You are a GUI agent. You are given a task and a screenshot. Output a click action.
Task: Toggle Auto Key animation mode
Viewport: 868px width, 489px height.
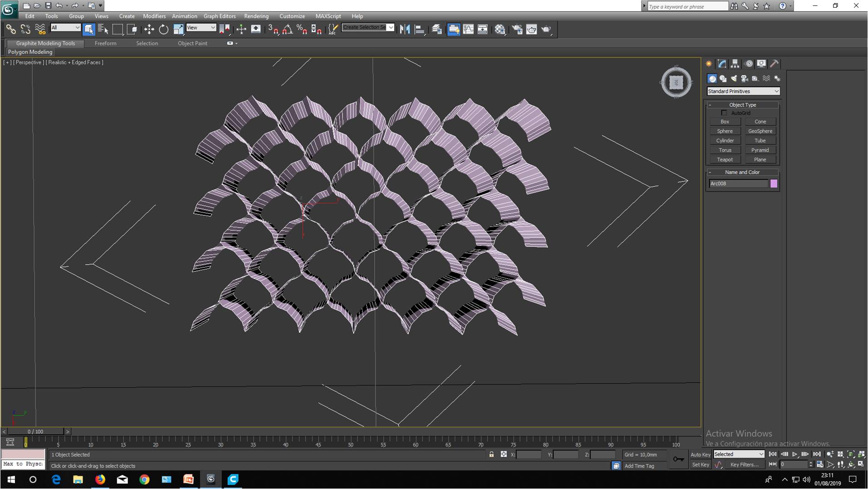point(700,454)
